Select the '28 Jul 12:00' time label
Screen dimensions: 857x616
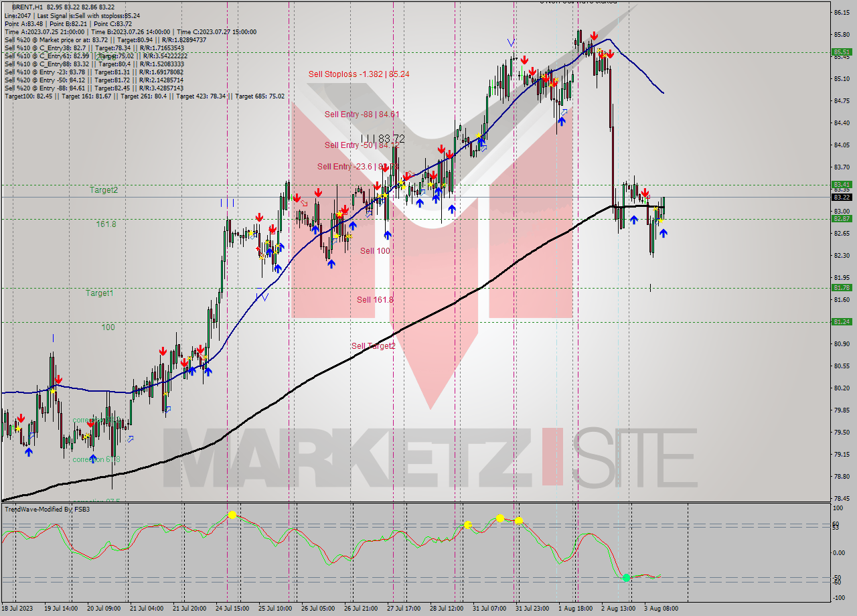point(447,609)
